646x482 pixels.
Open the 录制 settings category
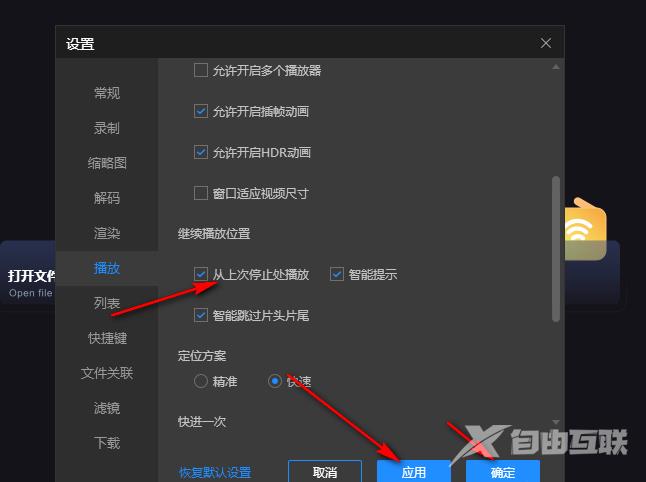point(107,128)
